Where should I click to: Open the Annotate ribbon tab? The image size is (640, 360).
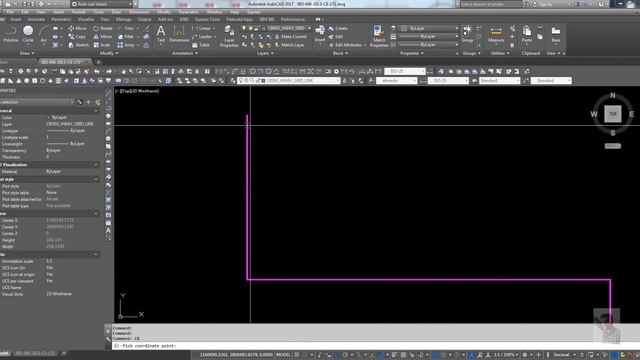tap(36, 19)
